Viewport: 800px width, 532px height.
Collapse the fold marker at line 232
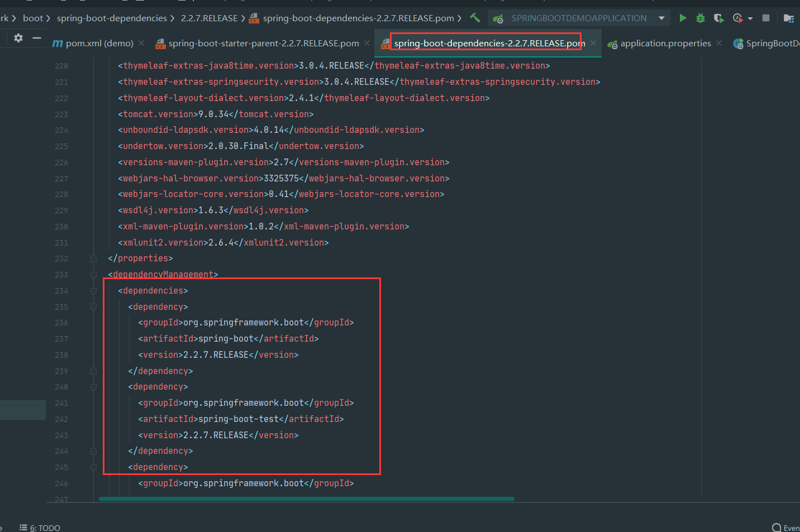click(93, 258)
